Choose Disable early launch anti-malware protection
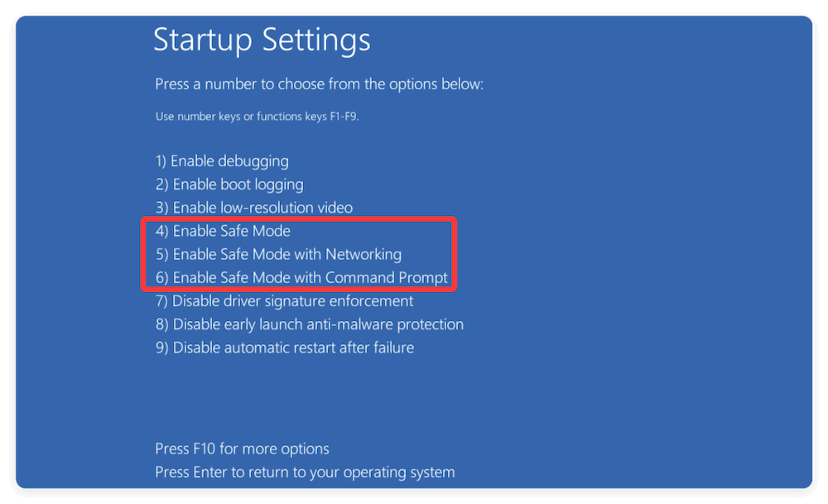The image size is (828, 504). pos(310,324)
